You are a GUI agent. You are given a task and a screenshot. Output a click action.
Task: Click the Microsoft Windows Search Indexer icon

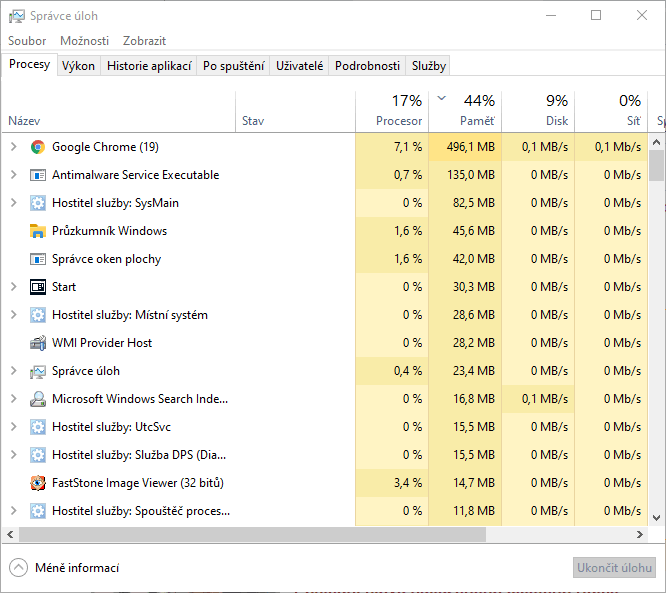point(38,399)
